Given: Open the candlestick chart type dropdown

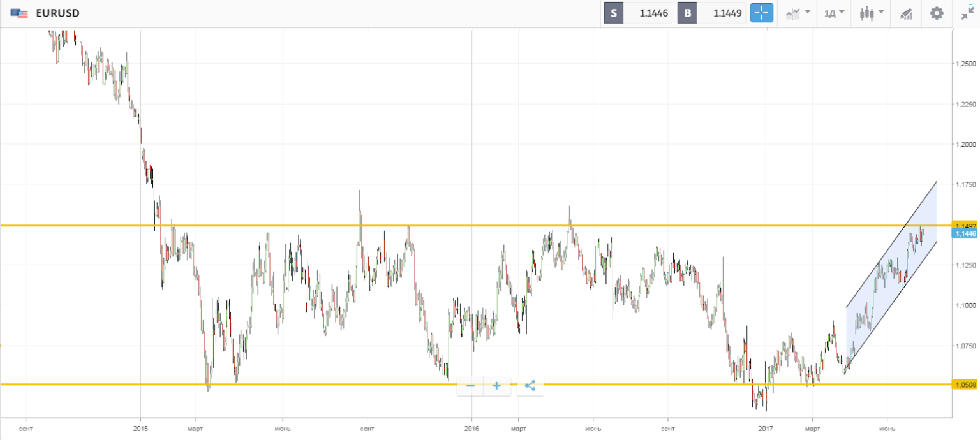Looking at the screenshot, I should (871, 13).
